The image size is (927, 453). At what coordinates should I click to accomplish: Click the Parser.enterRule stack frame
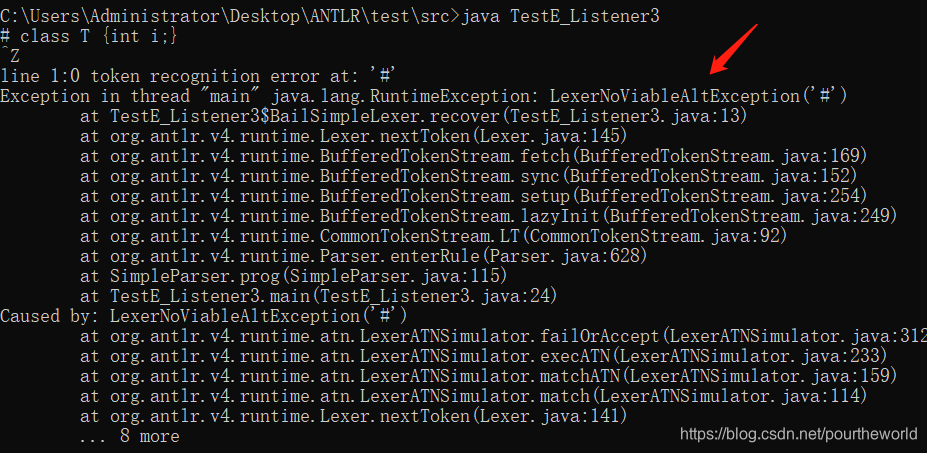[x=364, y=257]
